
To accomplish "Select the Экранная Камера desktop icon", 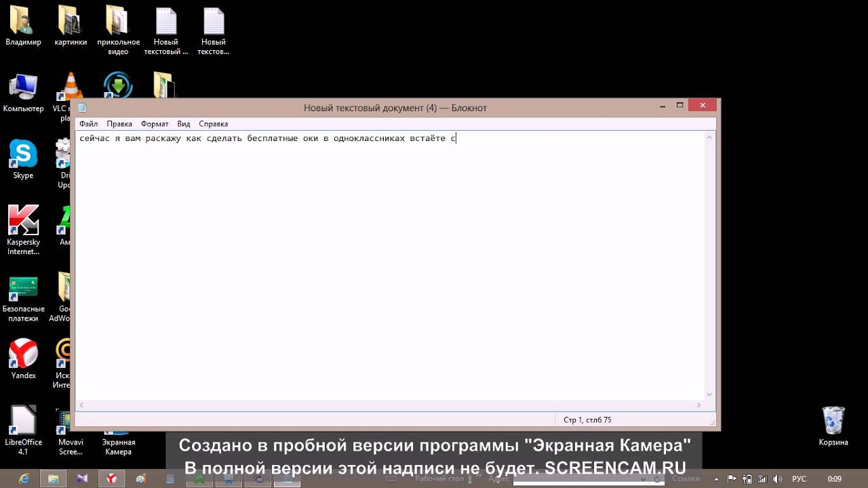I will [118, 444].
